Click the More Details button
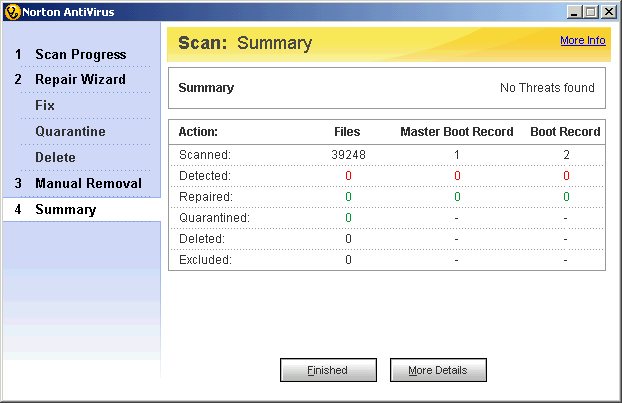 pyautogui.click(x=438, y=370)
